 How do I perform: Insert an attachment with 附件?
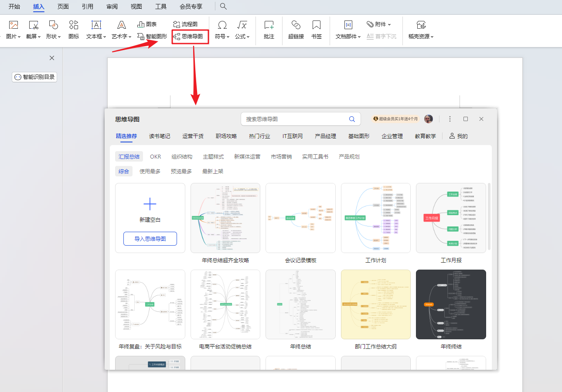pos(378,24)
